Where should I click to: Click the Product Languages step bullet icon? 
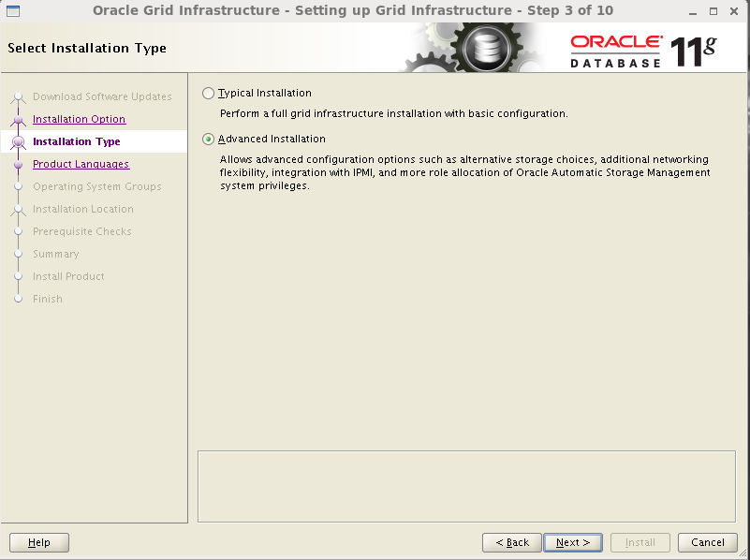[18, 165]
